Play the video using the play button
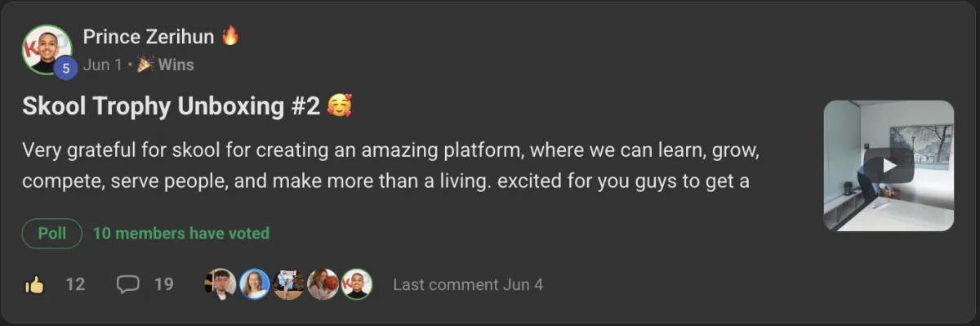 [889, 165]
